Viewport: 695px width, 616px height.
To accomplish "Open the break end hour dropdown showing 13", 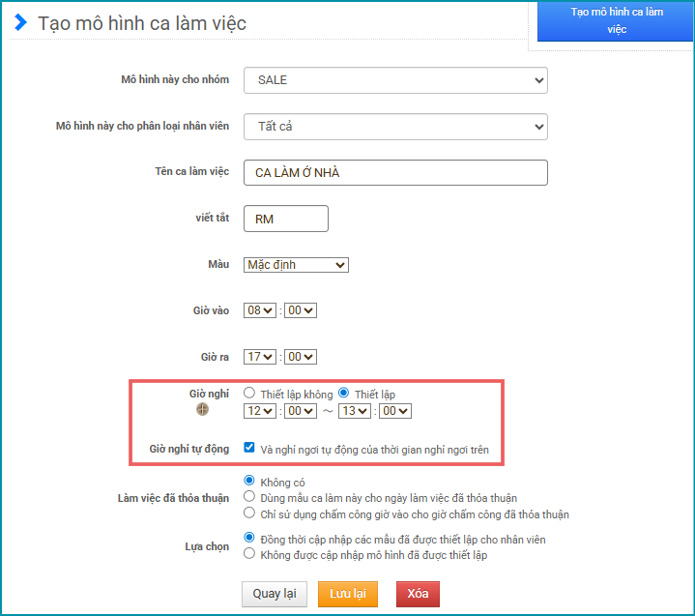I will [x=354, y=411].
